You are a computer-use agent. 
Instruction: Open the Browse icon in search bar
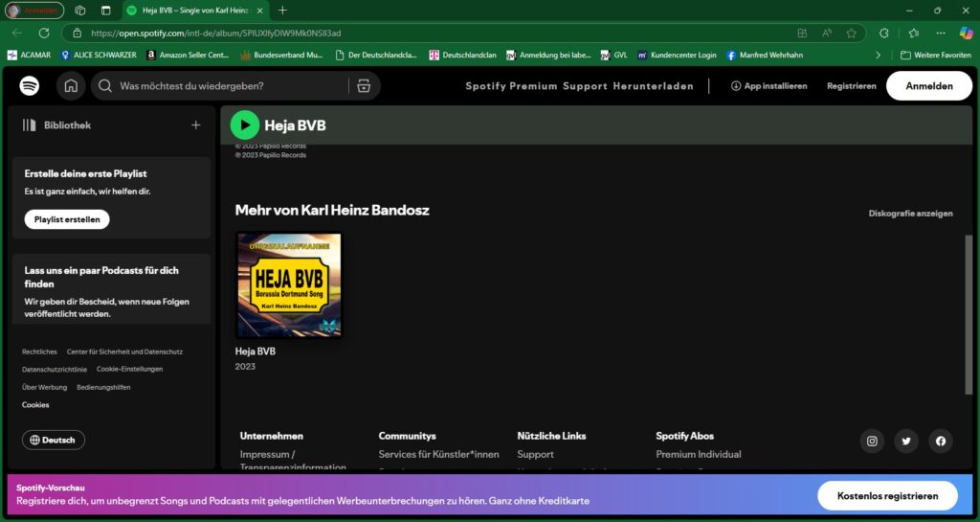(x=364, y=86)
